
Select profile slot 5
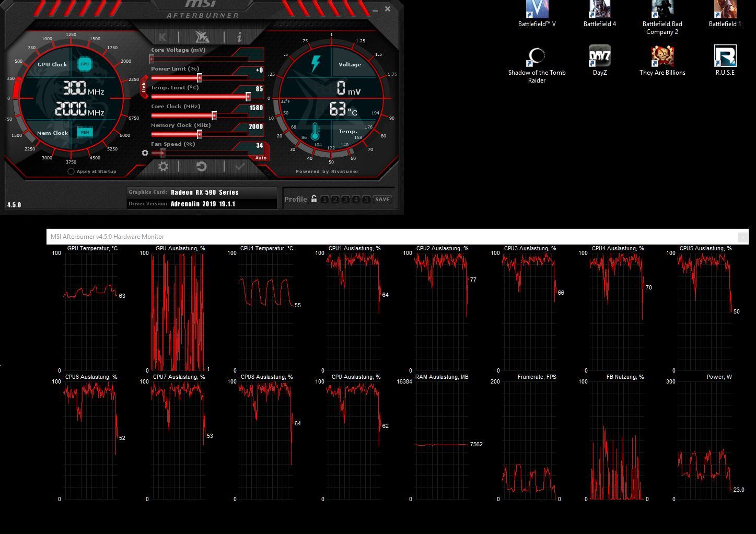366,199
